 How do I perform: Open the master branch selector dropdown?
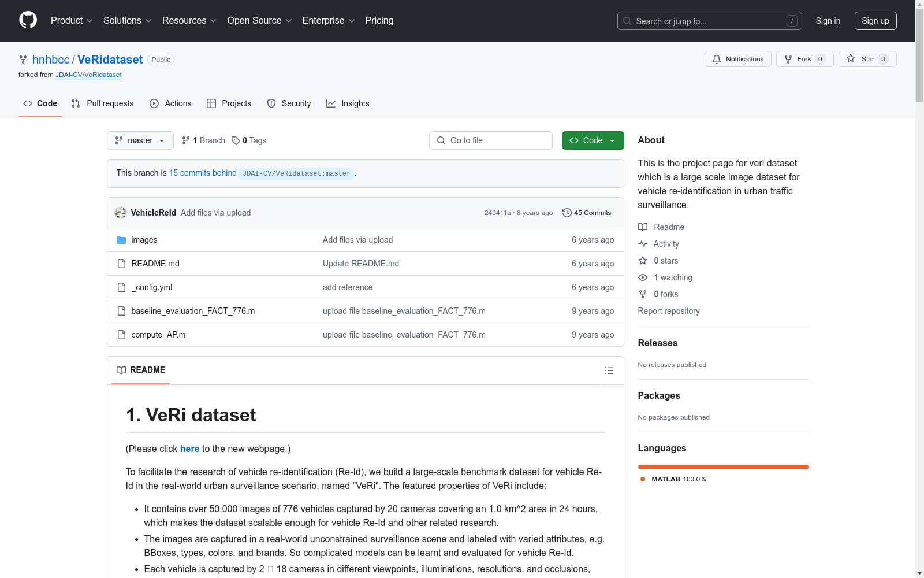140,140
